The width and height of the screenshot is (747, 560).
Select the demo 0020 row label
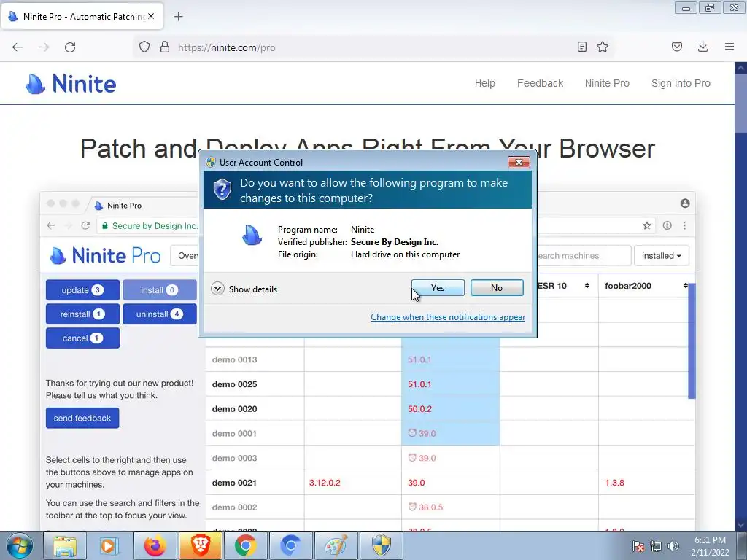[234, 409]
